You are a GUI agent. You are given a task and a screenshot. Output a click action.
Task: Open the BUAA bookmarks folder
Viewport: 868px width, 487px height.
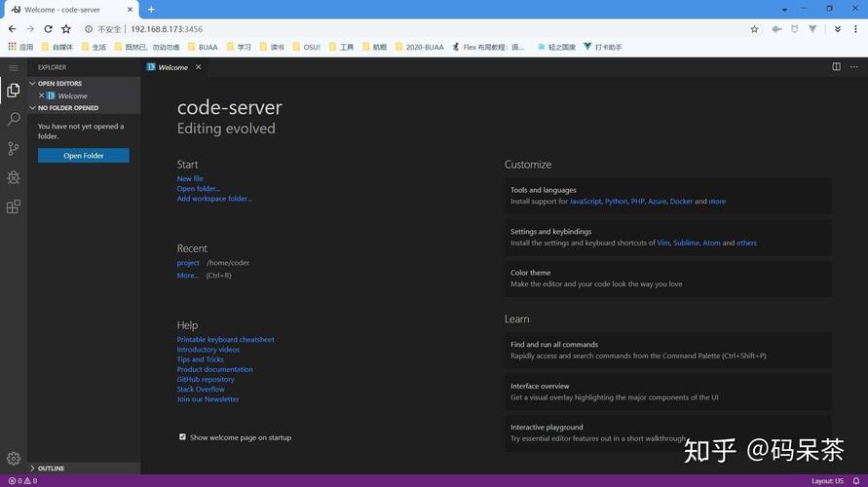pyautogui.click(x=203, y=47)
